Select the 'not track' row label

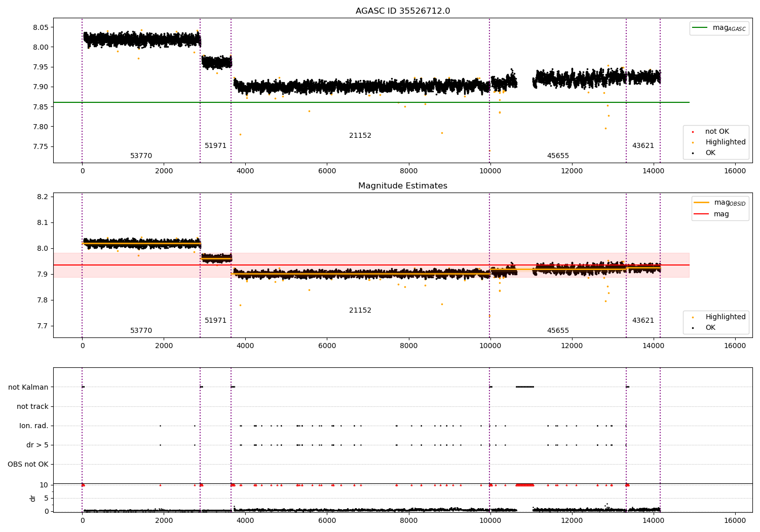click(x=32, y=406)
